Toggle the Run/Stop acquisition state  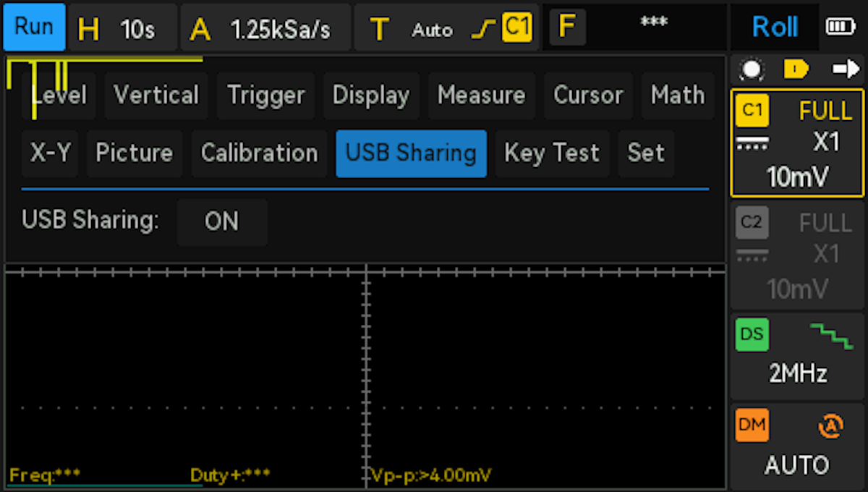[x=34, y=27]
